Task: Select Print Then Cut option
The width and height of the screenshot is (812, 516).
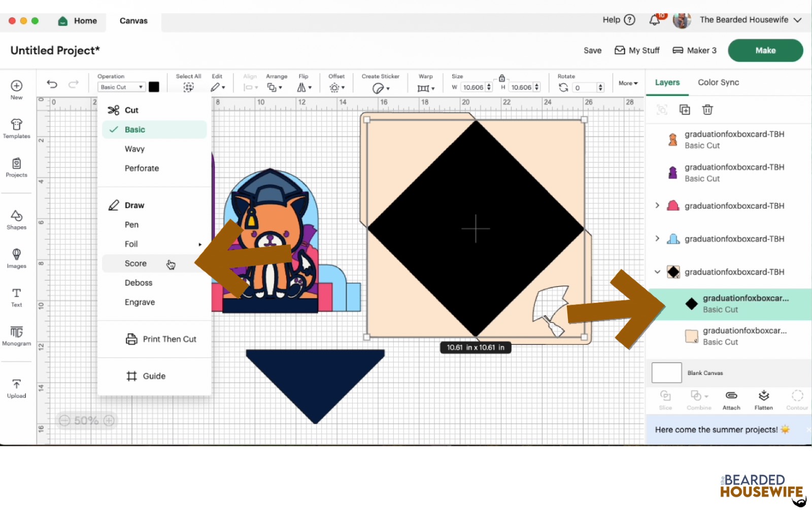Action: (169, 339)
